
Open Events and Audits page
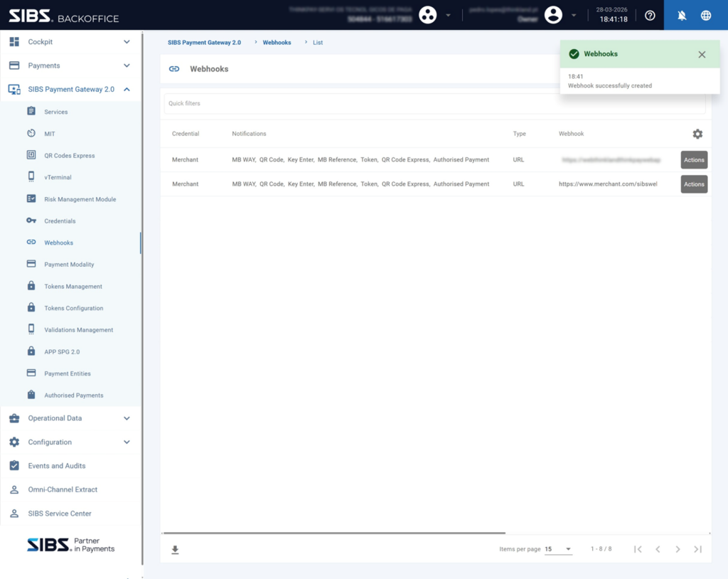[57, 466]
